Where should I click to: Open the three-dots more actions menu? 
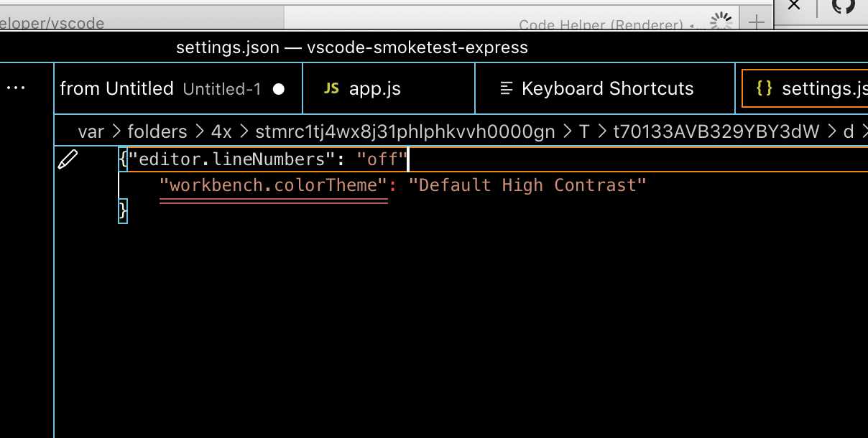[x=16, y=88]
